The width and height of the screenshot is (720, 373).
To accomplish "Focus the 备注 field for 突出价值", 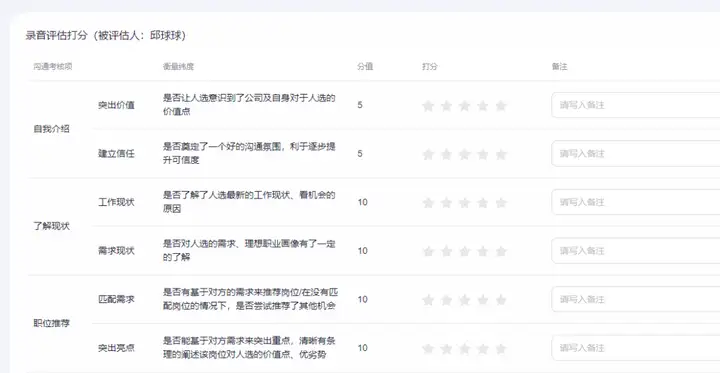I will (x=636, y=105).
